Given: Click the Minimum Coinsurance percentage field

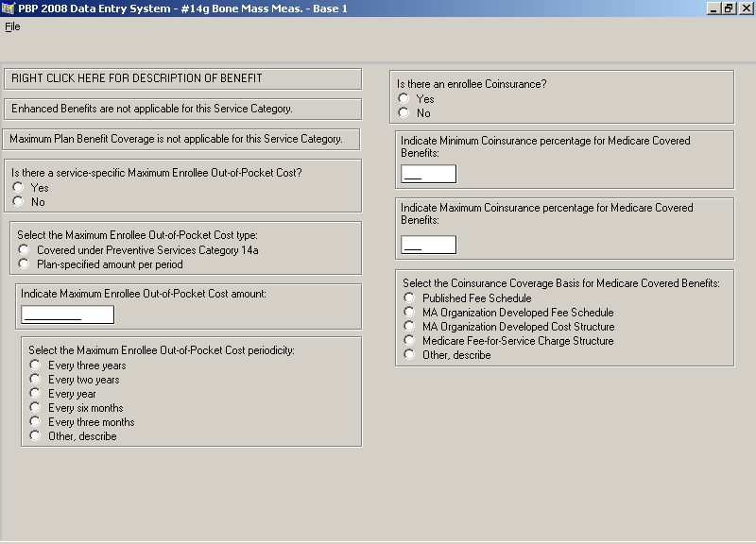Looking at the screenshot, I should [x=428, y=174].
